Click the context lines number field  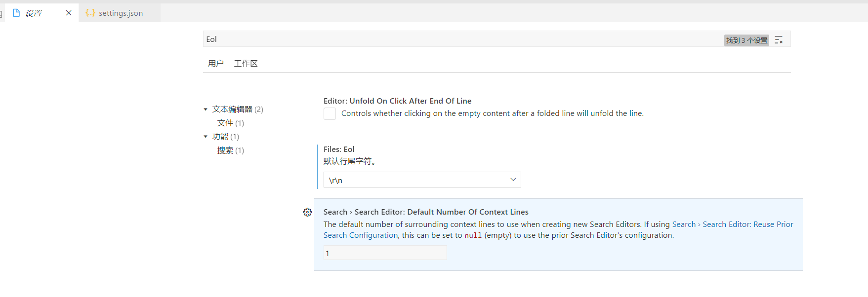(385, 253)
